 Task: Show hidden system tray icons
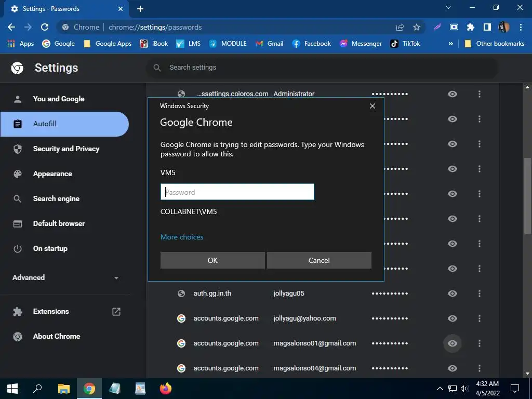(x=440, y=389)
